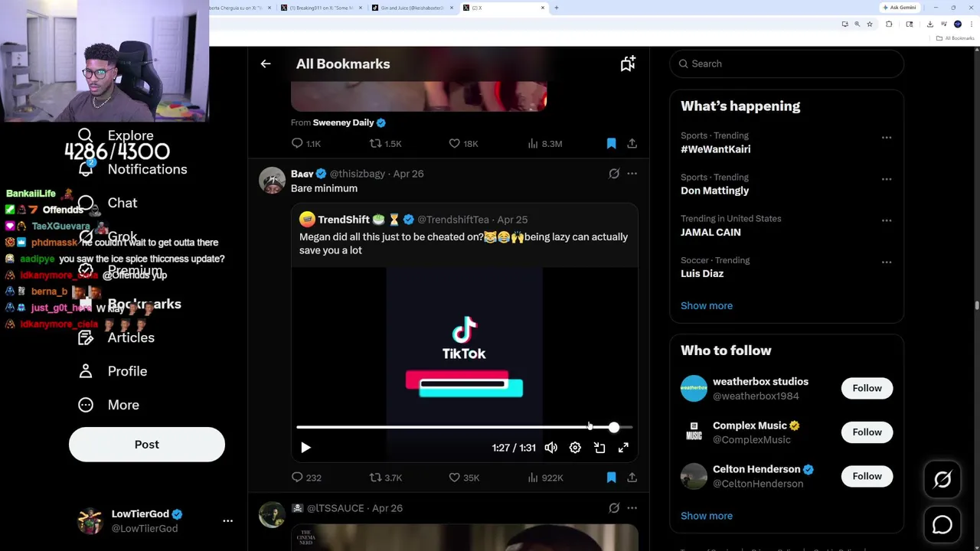Share Bagy's post
The height and width of the screenshot is (551, 980).
pos(632,478)
